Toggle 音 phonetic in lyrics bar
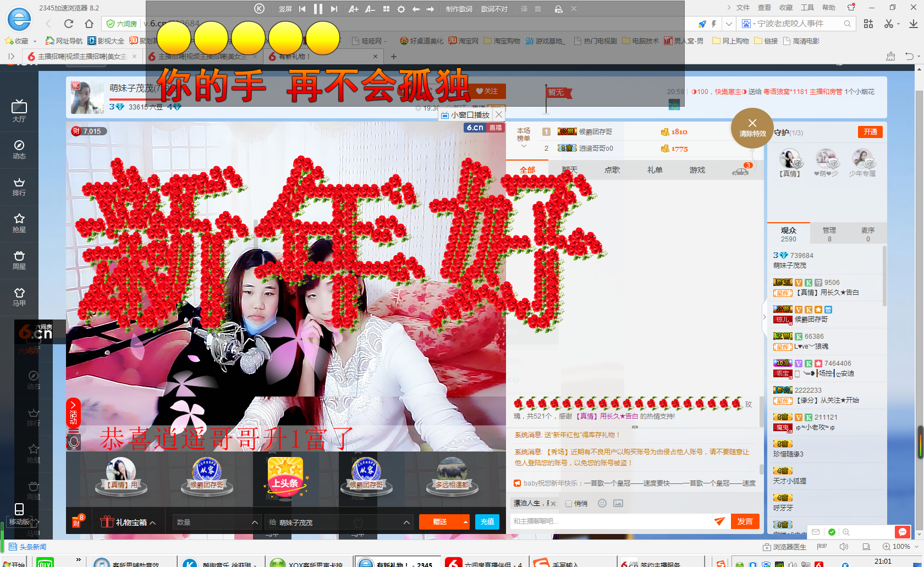Viewport: 924px width, 567px height. 538,9
